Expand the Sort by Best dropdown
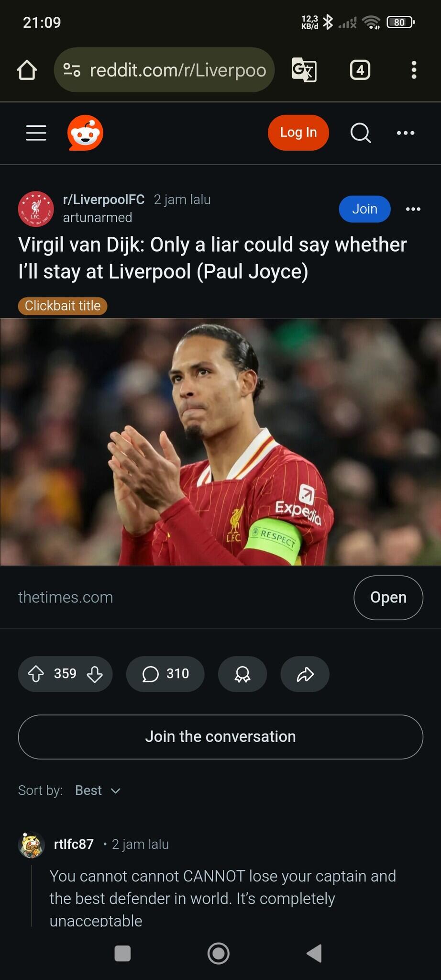Screen dimensions: 441x980 pos(98,790)
